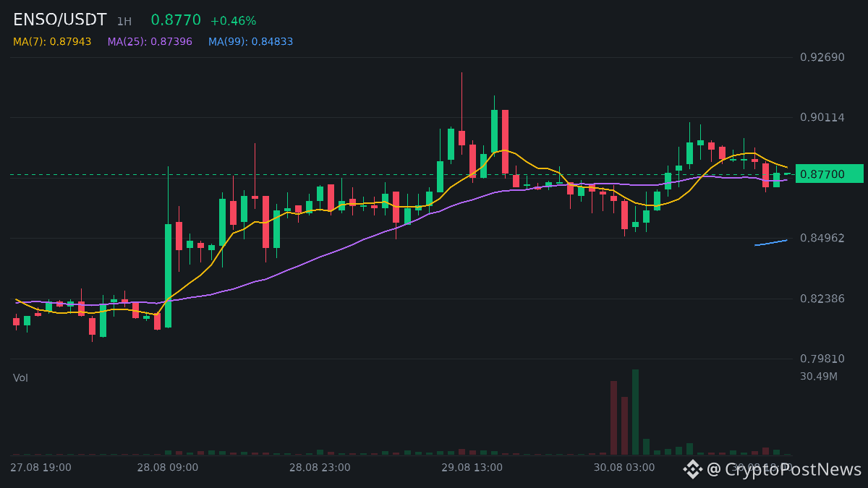Click the 30.08 03:00 time axis label
This screenshot has width=868, height=488.
[x=624, y=468]
